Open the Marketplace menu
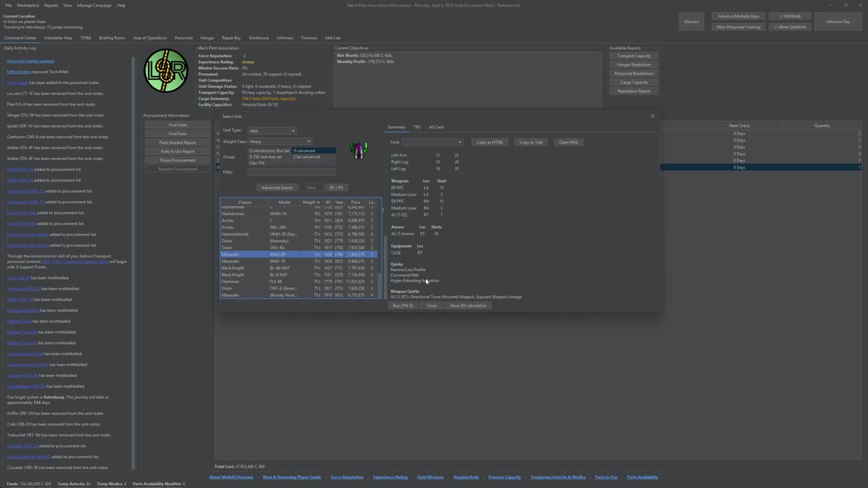The height and width of the screenshot is (488, 868). (28, 5)
